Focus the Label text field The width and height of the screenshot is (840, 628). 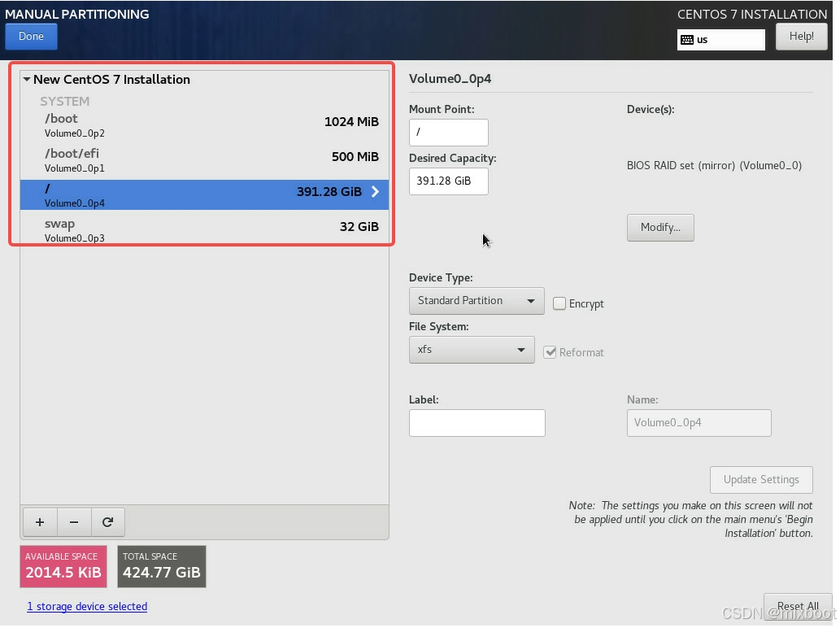click(x=477, y=423)
